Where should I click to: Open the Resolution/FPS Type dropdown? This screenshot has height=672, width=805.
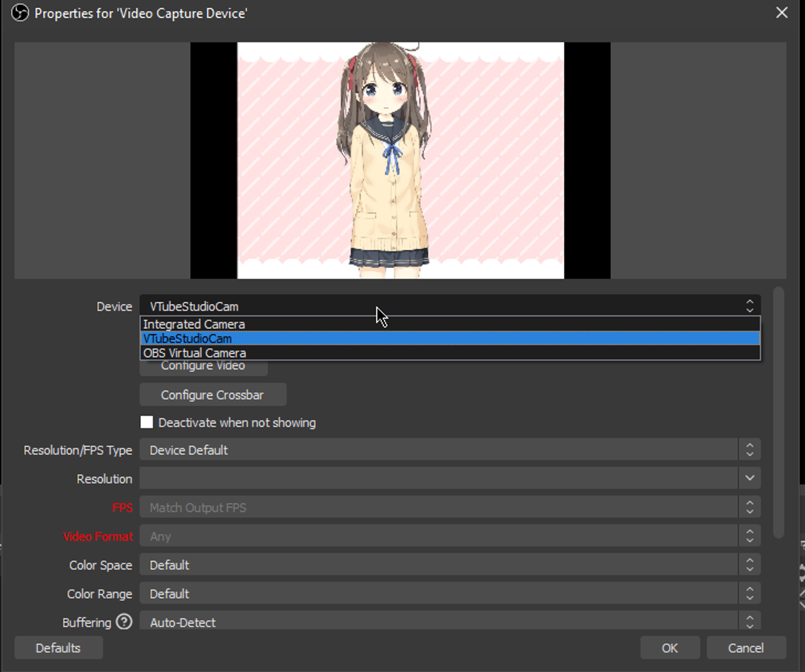click(450, 450)
